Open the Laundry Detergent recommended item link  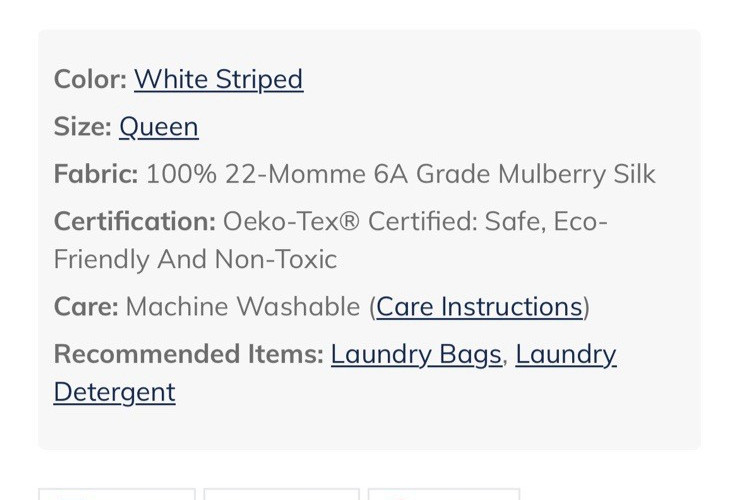566,354
